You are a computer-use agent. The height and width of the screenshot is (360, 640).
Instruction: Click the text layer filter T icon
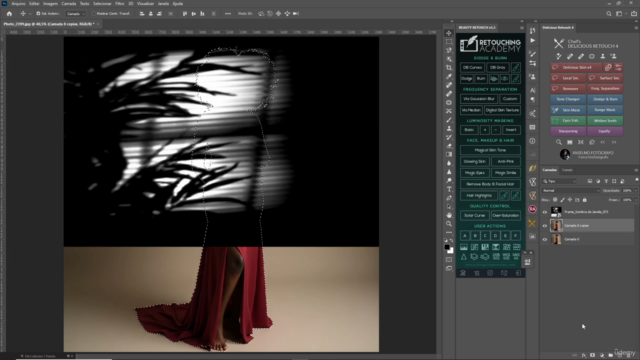click(606, 181)
